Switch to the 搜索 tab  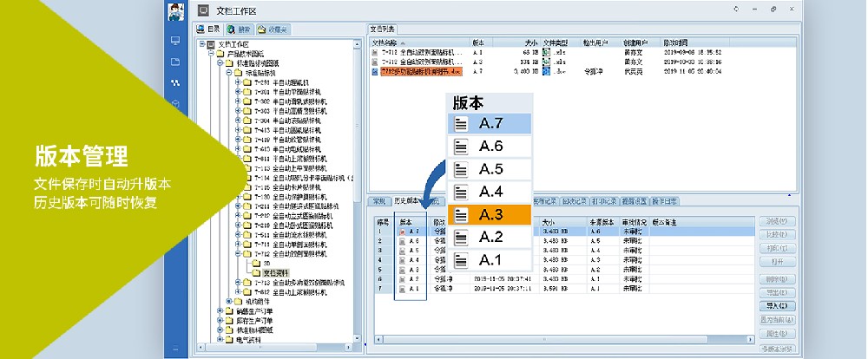click(239, 29)
